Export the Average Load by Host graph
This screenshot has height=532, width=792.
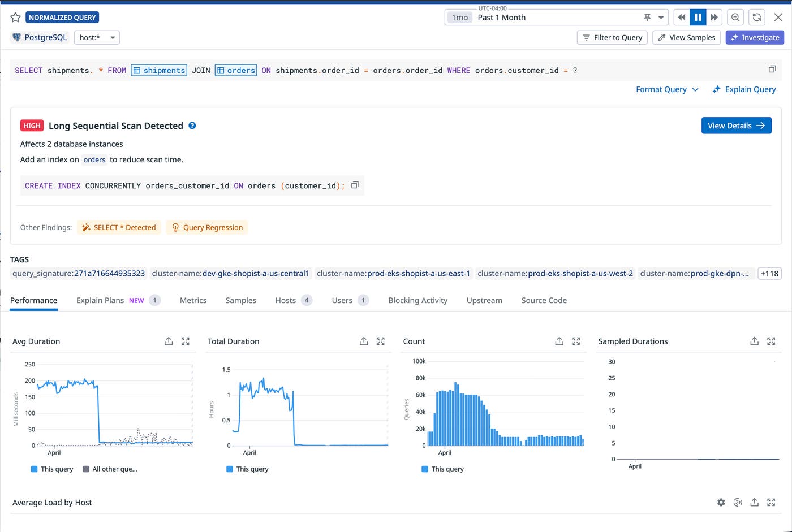755,502
